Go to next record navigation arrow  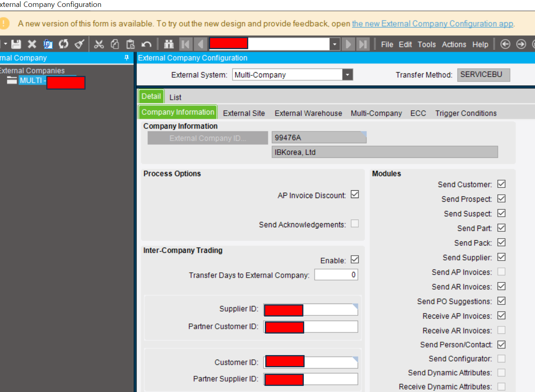tap(348, 44)
